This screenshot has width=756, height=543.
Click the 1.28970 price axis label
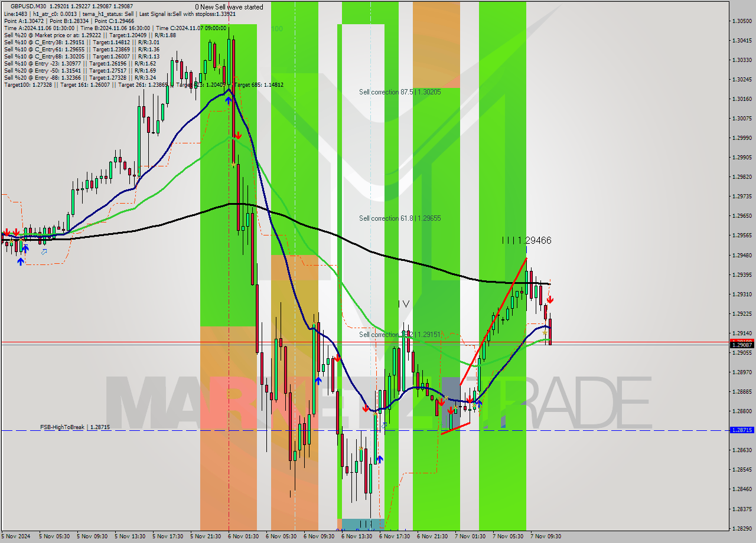(742, 372)
